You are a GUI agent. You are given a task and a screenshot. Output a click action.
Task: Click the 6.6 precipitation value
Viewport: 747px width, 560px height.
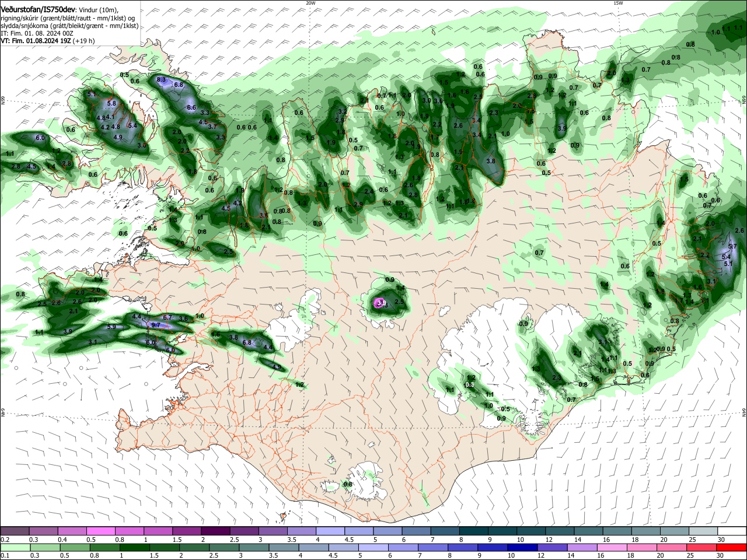tap(191, 107)
